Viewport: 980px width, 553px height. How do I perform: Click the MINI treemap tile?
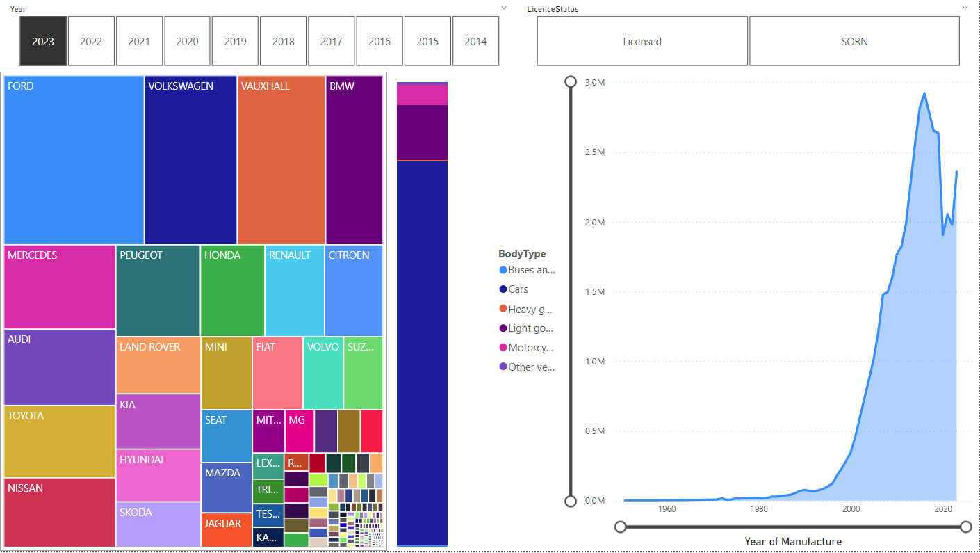point(227,373)
